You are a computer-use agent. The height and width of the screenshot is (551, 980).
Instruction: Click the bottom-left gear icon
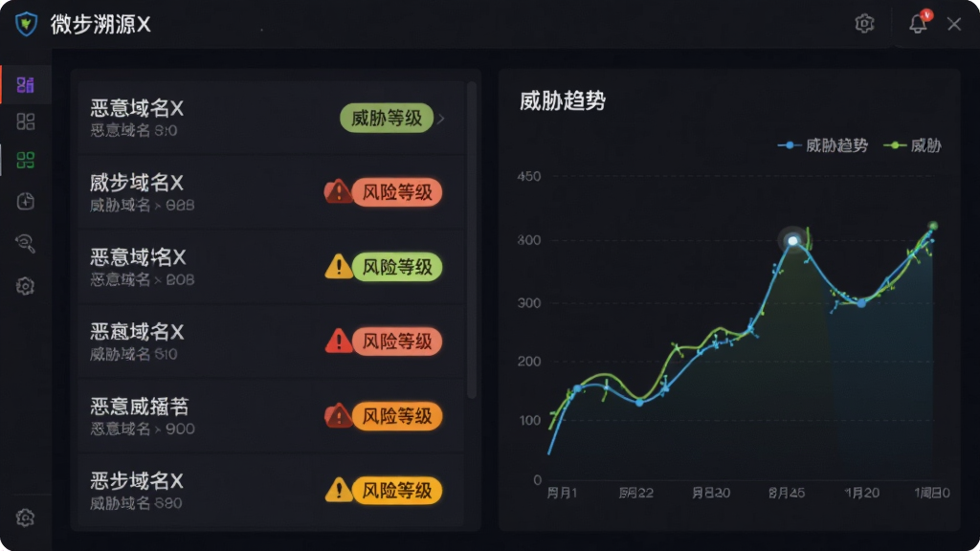pyautogui.click(x=26, y=518)
